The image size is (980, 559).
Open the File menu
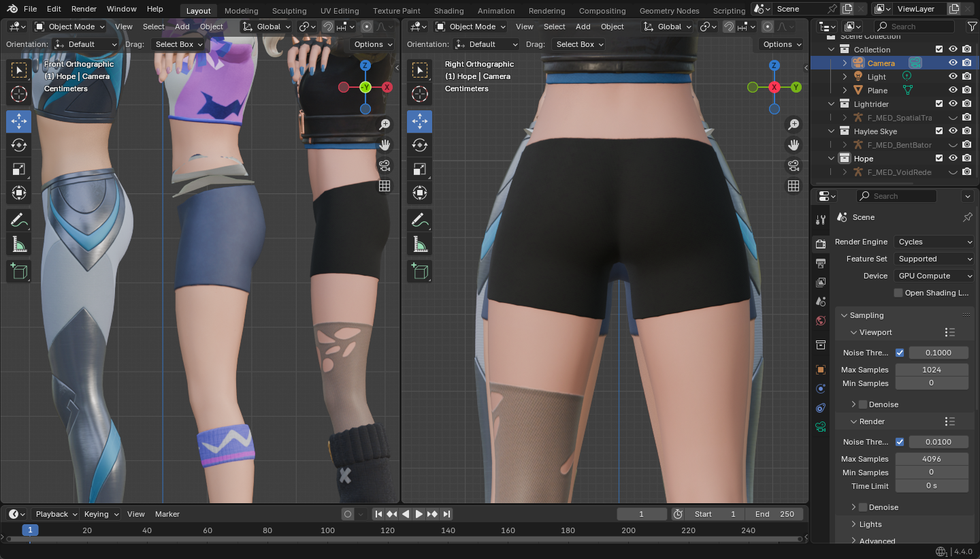tap(30, 9)
